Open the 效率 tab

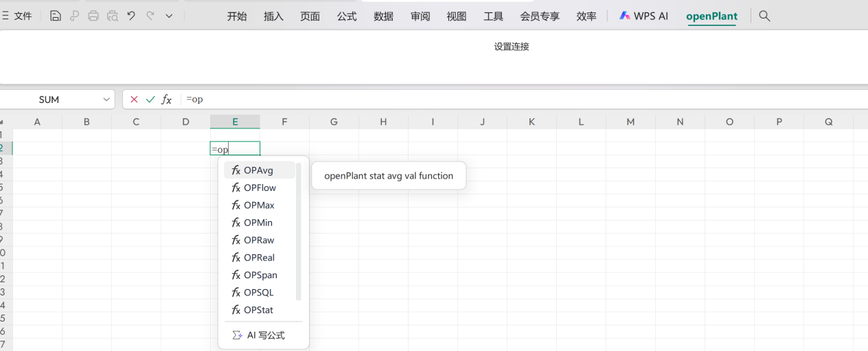coord(586,16)
